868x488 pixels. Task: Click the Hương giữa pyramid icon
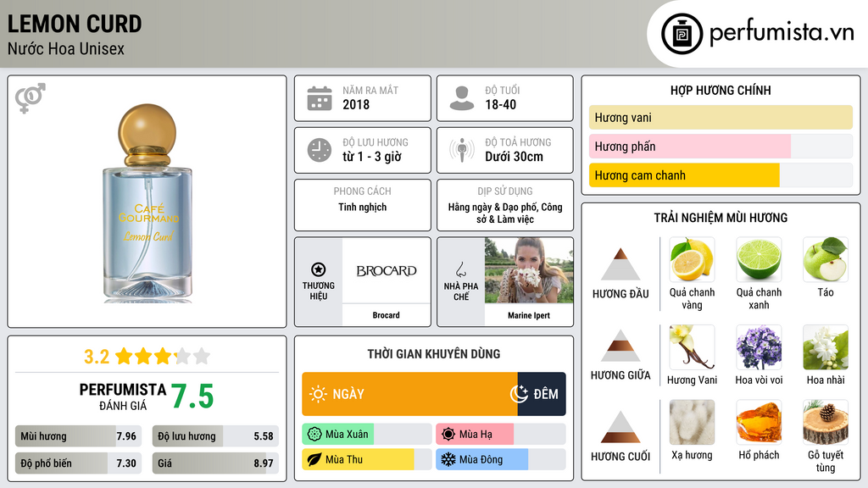tap(620, 346)
